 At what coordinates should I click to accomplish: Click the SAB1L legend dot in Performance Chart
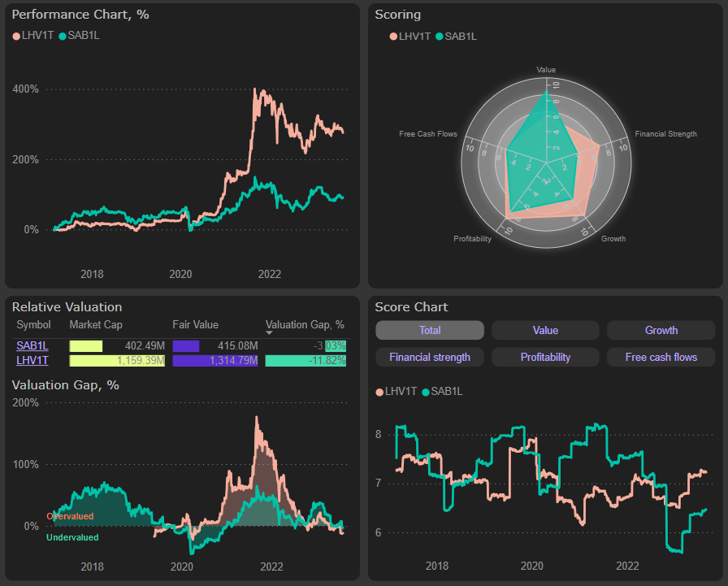coord(63,36)
